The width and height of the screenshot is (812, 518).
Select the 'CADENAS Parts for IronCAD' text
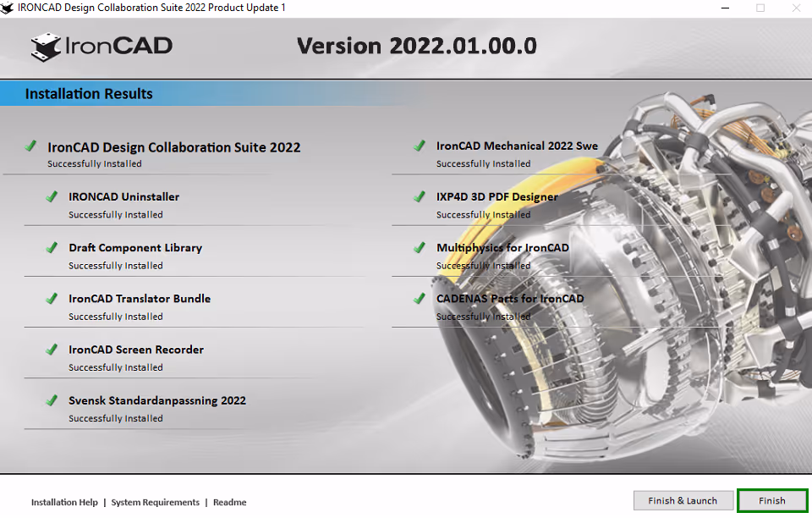tap(510, 299)
